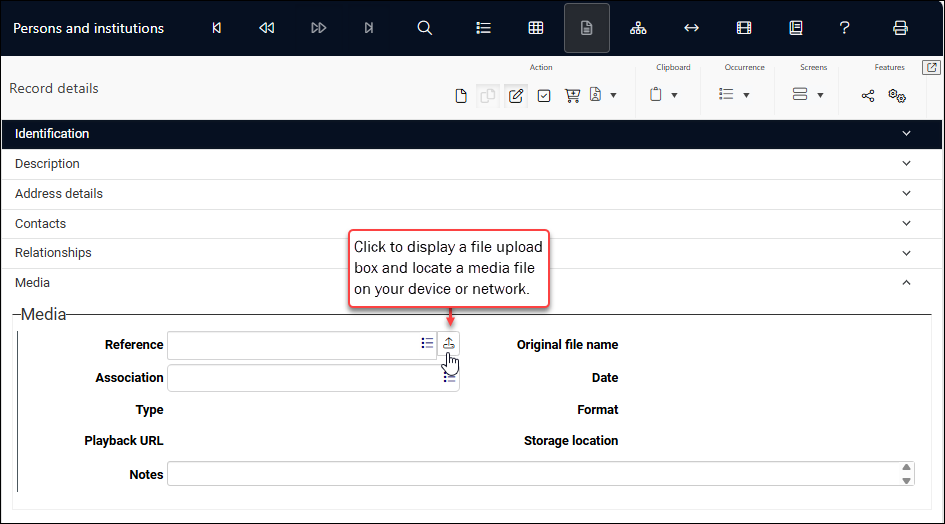Click the shopping cart add icon
This screenshot has height=524, width=945.
[572, 95]
